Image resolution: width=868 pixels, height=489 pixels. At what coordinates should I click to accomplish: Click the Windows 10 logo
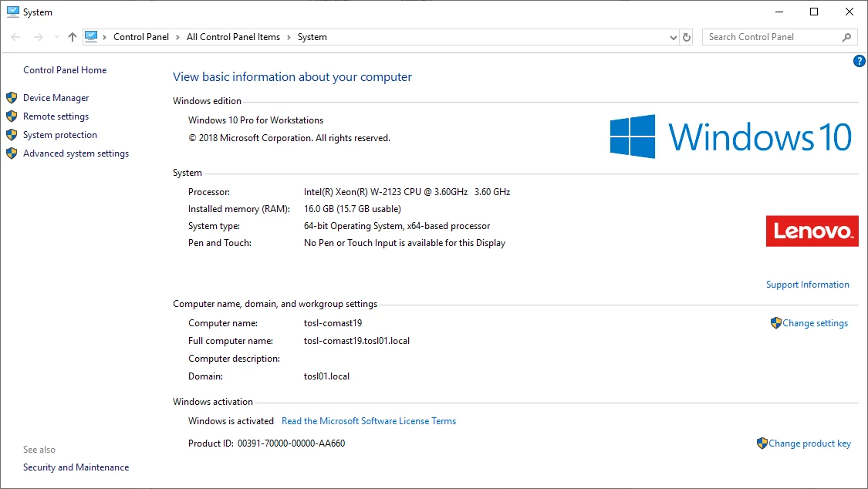[731, 137]
